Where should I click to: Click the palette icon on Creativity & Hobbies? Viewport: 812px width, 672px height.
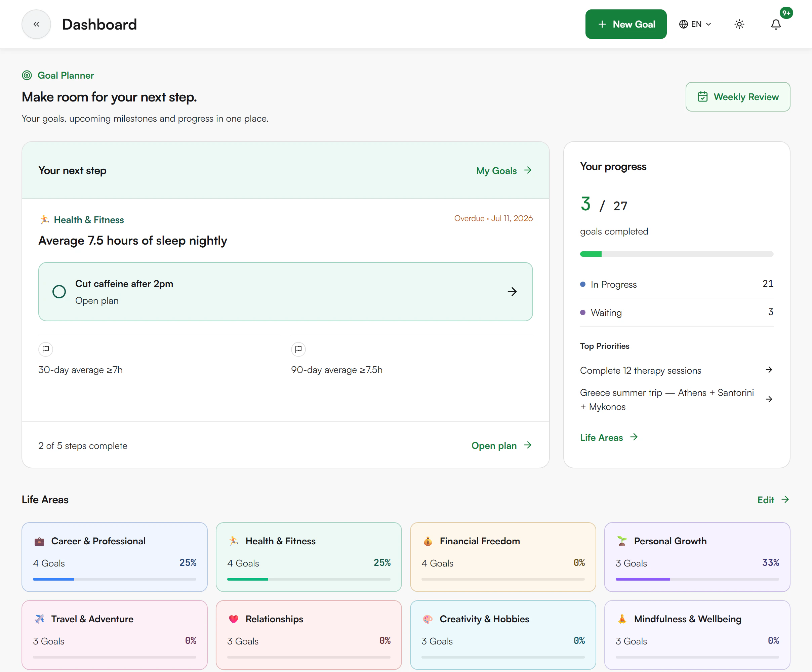[x=428, y=619]
